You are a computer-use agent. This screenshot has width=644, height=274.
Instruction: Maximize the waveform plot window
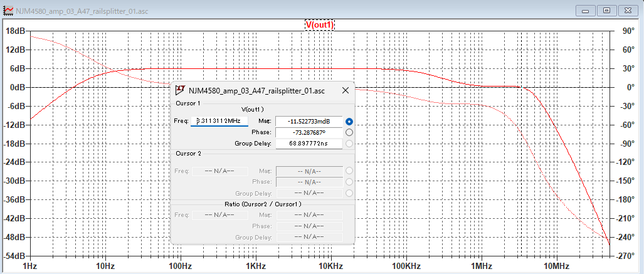coord(607,10)
